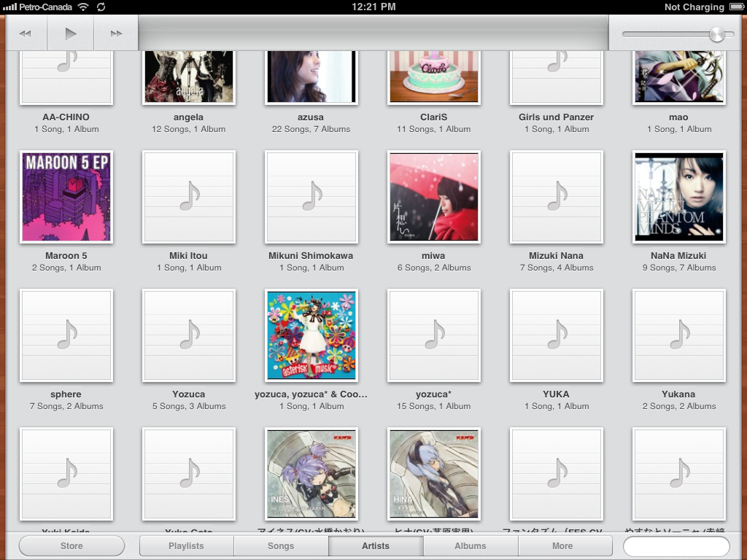Click '15 Songs, 1 Album' under yozuca*
The height and width of the screenshot is (560, 747).
(433, 406)
